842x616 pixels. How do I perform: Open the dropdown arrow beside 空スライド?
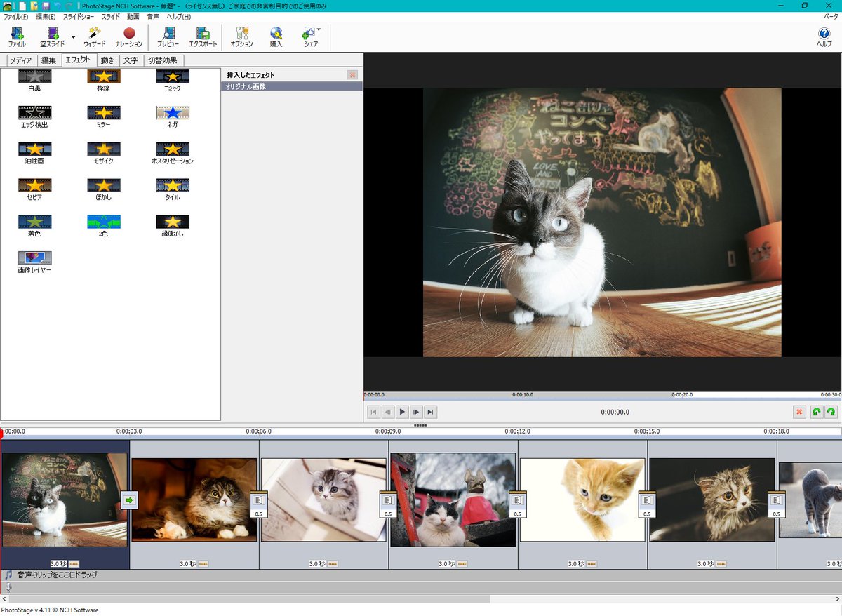pyautogui.click(x=73, y=37)
